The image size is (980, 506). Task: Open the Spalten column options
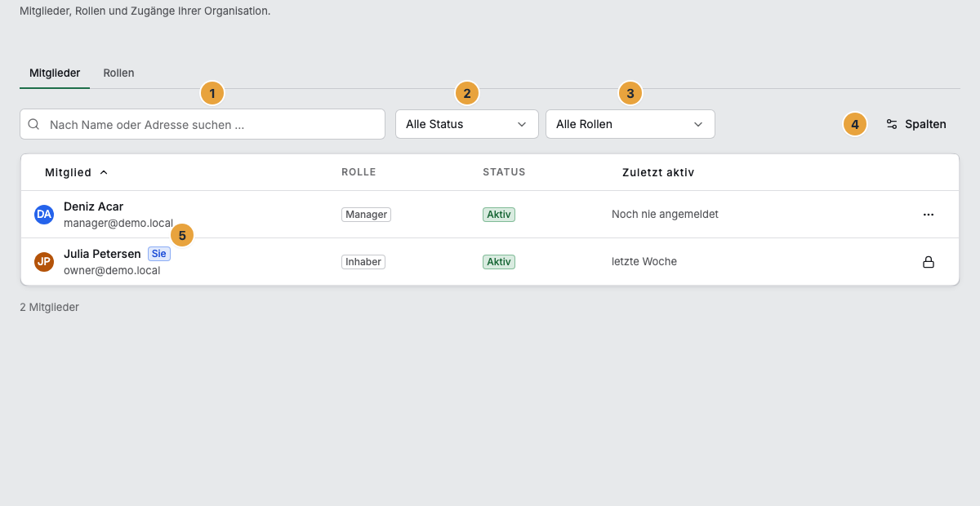pos(916,124)
